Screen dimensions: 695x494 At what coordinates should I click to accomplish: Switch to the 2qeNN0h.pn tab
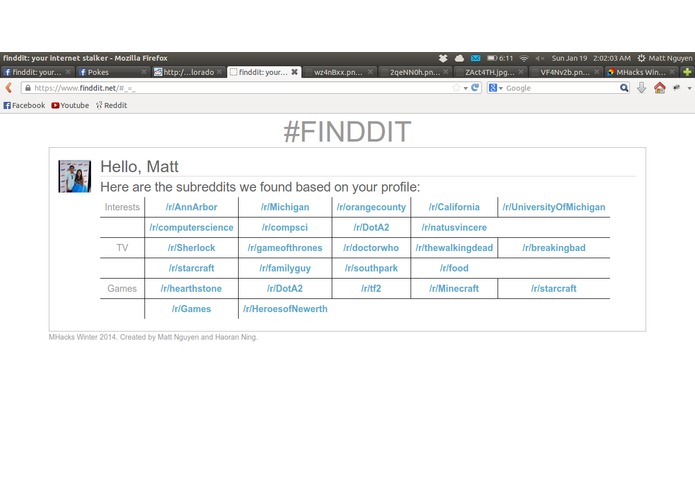pyautogui.click(x=415, y=72)
